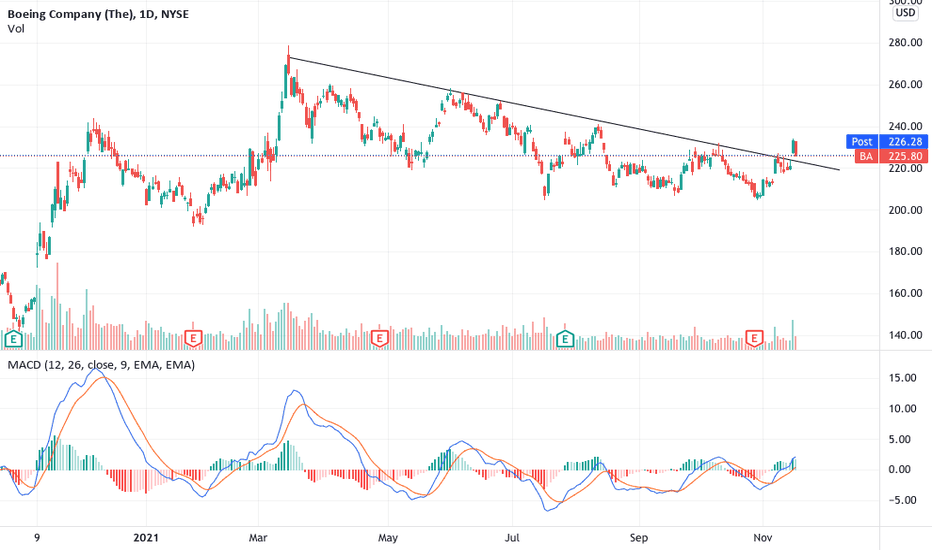
Task: Click the Boeing Company (The), 1D, NYSE title
Action: [x=98, y=14]
